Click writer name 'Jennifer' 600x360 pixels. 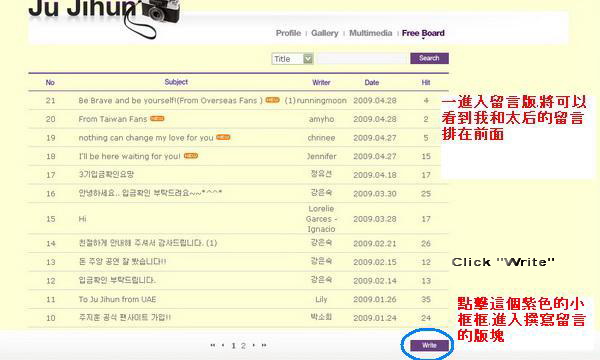click(x=321, y=156)
